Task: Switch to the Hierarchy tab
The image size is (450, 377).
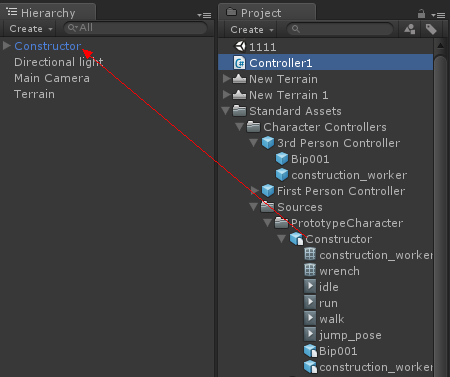Action: click(x=48, y=13)
